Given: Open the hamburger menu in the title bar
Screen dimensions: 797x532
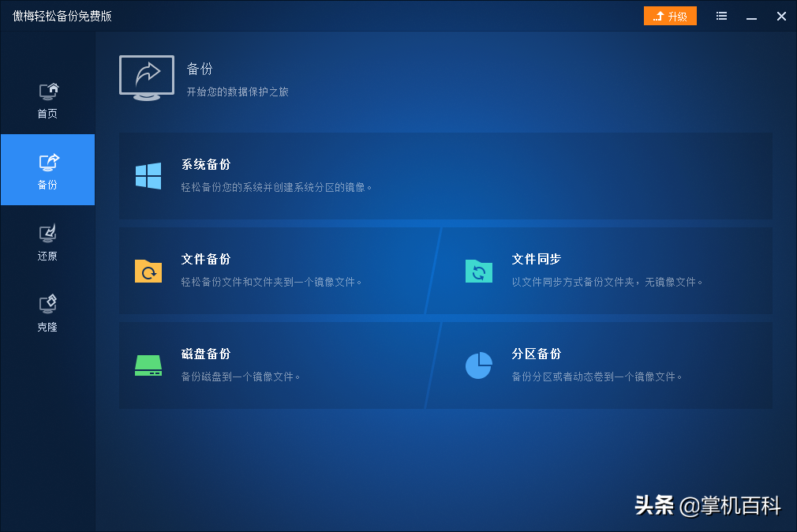Looking at the screenshot, I should coord(721,17).
